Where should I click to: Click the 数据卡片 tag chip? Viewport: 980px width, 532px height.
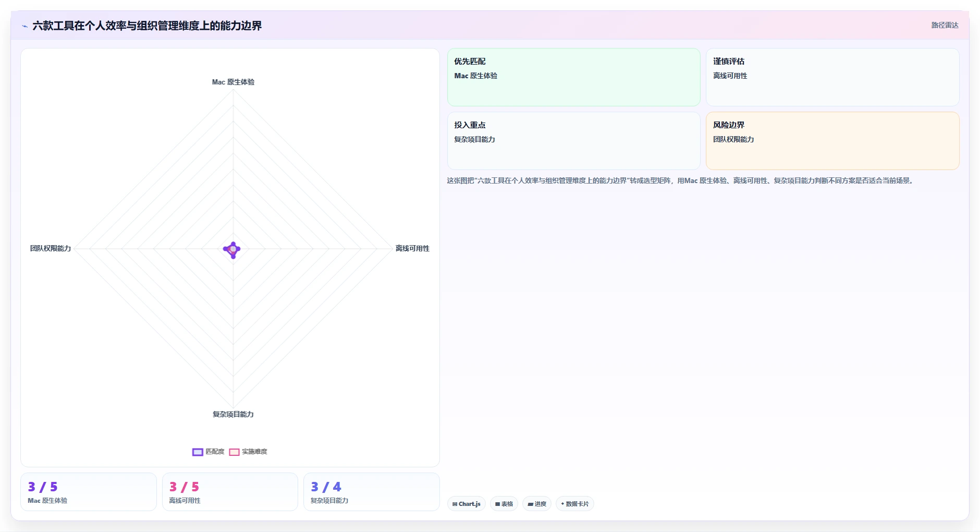(575, 504)
